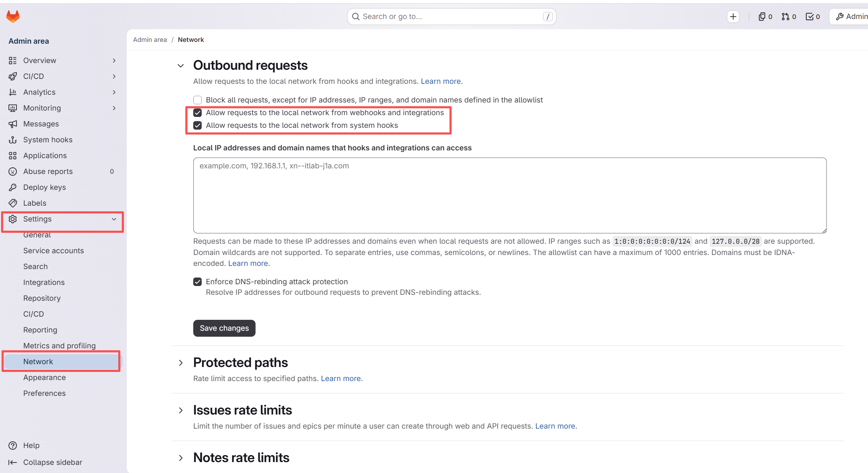Open Appearance settings in sidebar
Image resolution: width=868 pixels, height=473 pixels.
pos(44,378)
